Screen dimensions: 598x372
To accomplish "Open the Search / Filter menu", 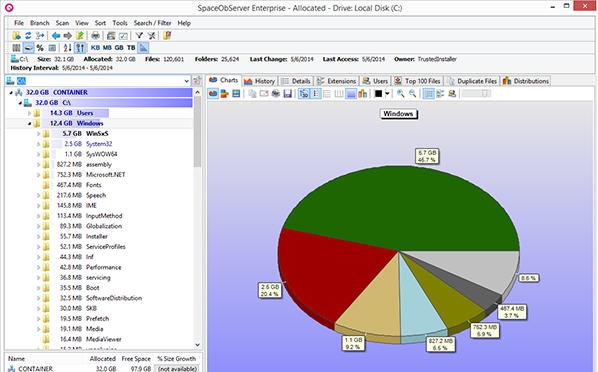I will click(x=152, y=23).
